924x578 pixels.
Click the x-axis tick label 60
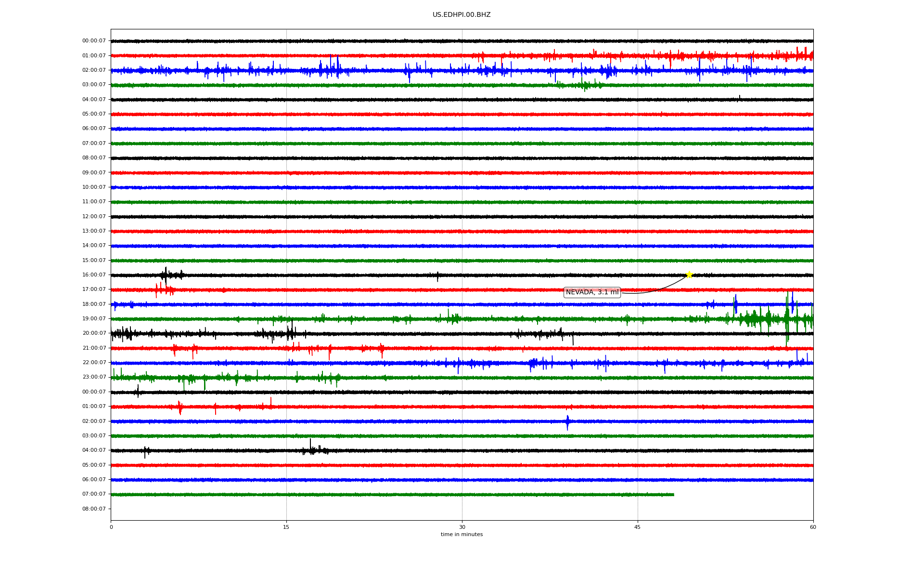pyautogui.click(x=813, y=527)
